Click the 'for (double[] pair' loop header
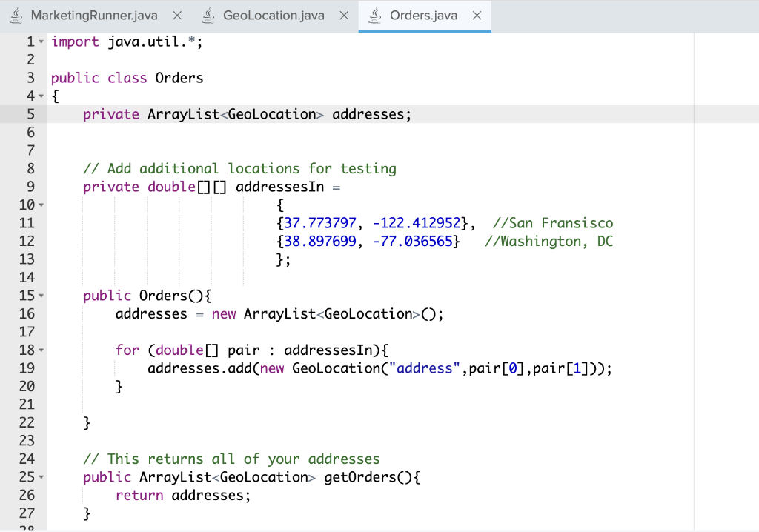Screen dimensions: 759x532 coord(188,350)
